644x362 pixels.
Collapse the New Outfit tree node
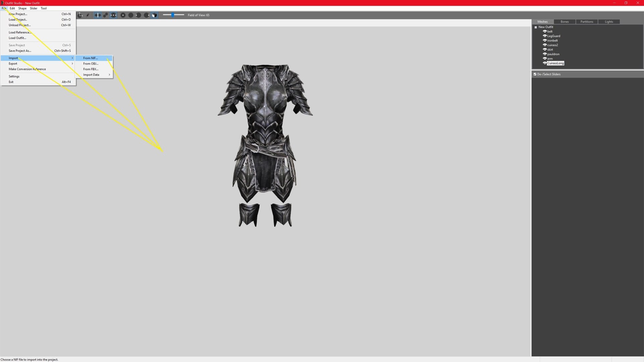[x=536, y=27]
